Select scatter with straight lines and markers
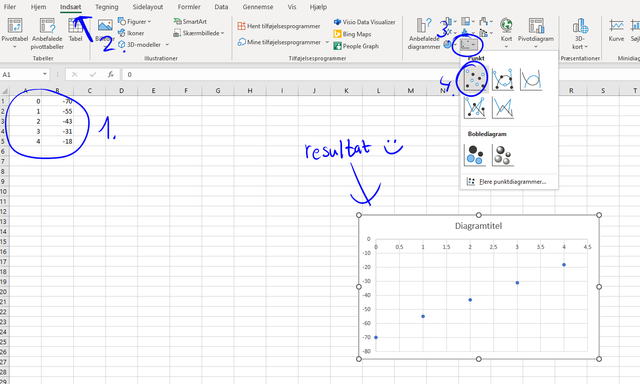 click(x=475, y=107)
